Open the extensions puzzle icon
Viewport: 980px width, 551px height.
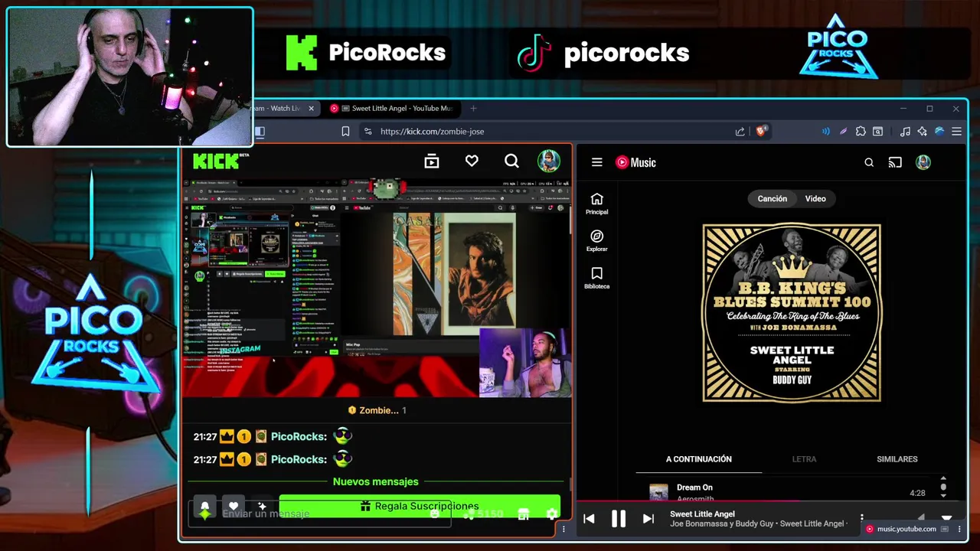point(861,132)
